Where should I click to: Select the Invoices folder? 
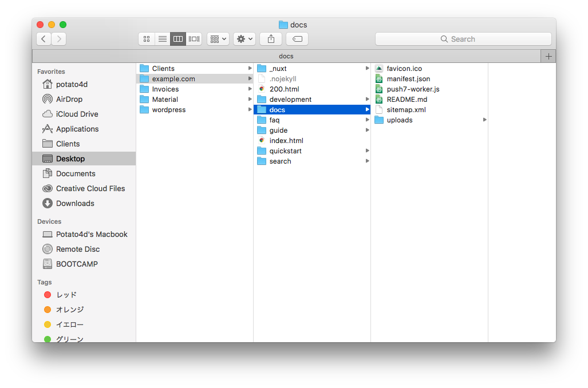tap(195, 89)
